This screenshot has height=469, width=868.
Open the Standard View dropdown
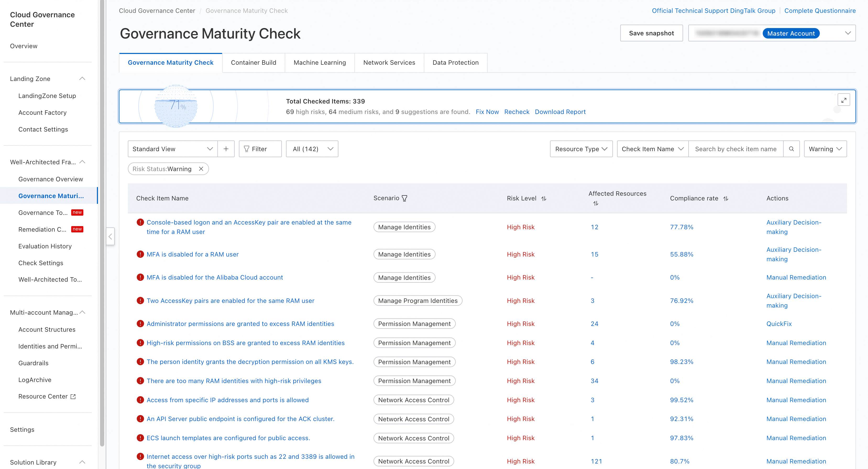click(172, 149)
